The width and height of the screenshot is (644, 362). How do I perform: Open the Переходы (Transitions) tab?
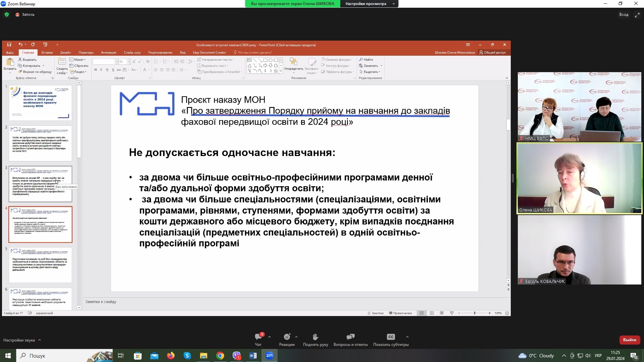click(x=86, y=52)
